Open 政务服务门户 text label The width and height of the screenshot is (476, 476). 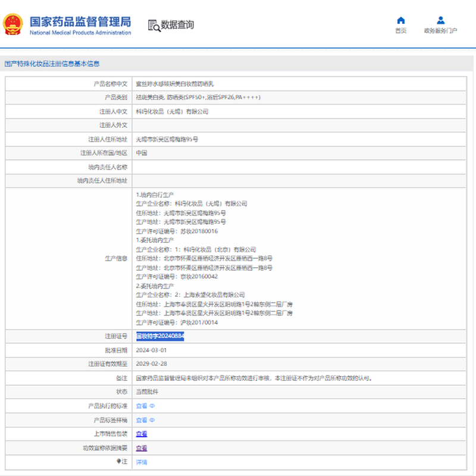[x=440, y=31]
